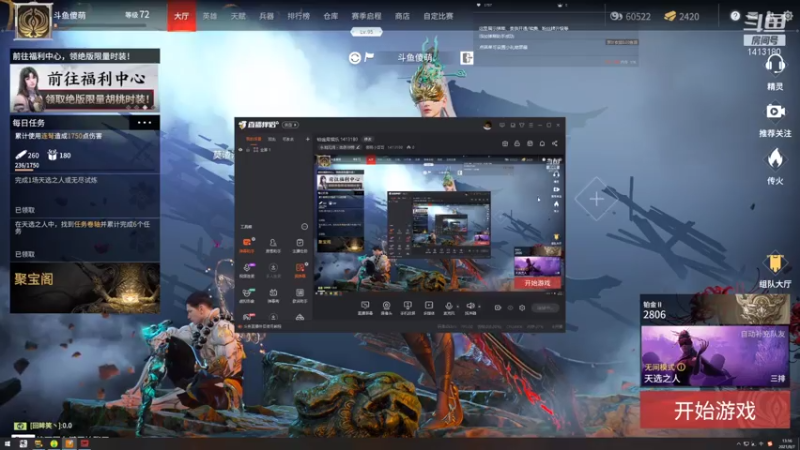Open the person-shaped tool in streaming toolbox
The width and height of the screenshot is (800, 450).
tap(273, 244)
